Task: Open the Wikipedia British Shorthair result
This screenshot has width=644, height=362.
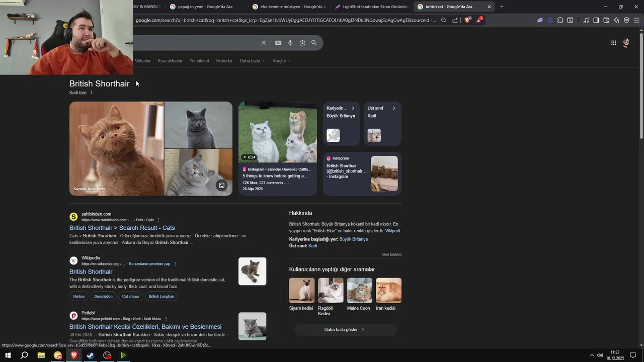Action: pos(91,271)
